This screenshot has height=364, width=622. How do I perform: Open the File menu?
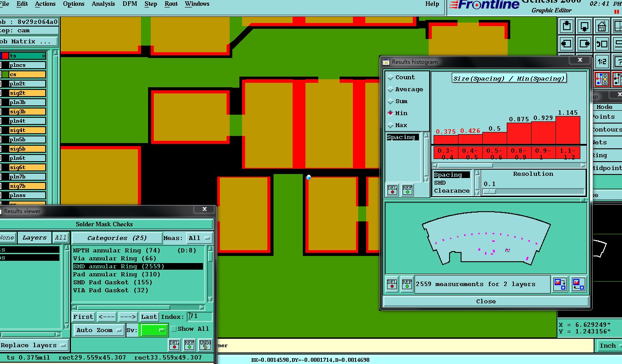click(x=4, y=4)
